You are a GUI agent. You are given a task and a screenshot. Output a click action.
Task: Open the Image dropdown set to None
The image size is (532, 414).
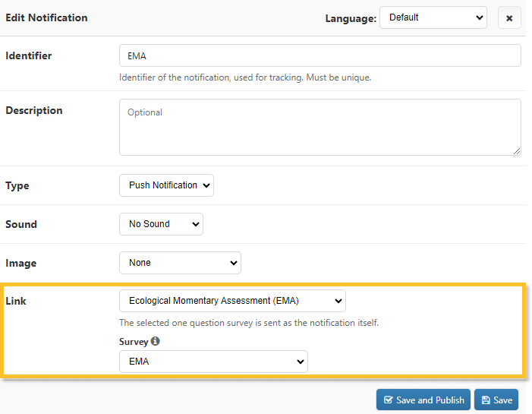(180, 263)
